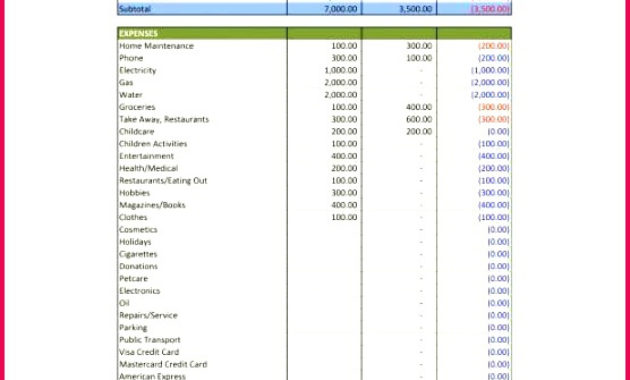Image resolution: width=630 pixels, height=380 pixels.
Task: Select the Cigarettes row label
Action: point(138,254)
